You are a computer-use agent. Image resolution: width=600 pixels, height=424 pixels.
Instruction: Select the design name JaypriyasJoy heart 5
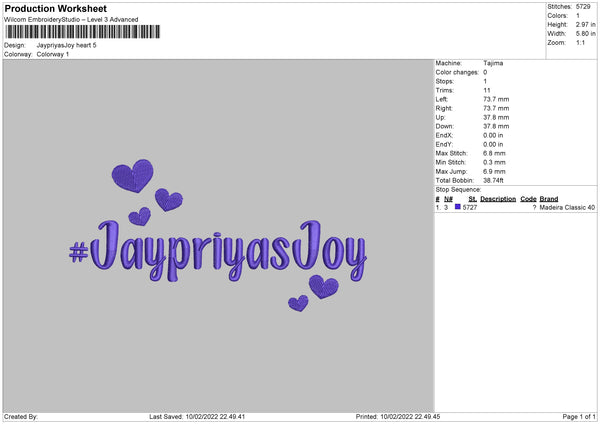point(67,45)
